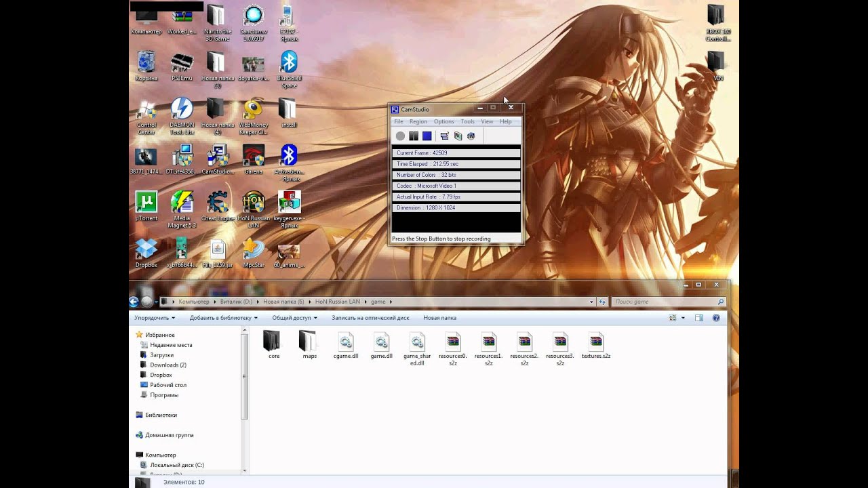Select the game.dll file

381,344
